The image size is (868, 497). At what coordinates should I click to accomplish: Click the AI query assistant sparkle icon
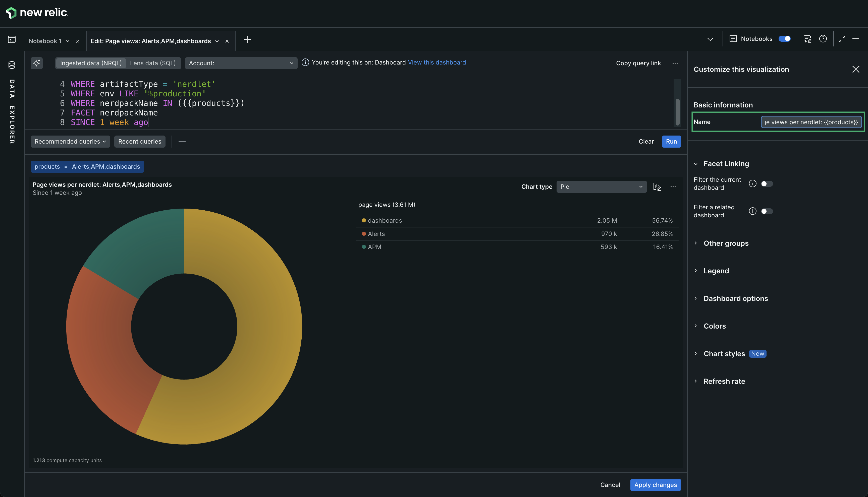pos(36,63)
